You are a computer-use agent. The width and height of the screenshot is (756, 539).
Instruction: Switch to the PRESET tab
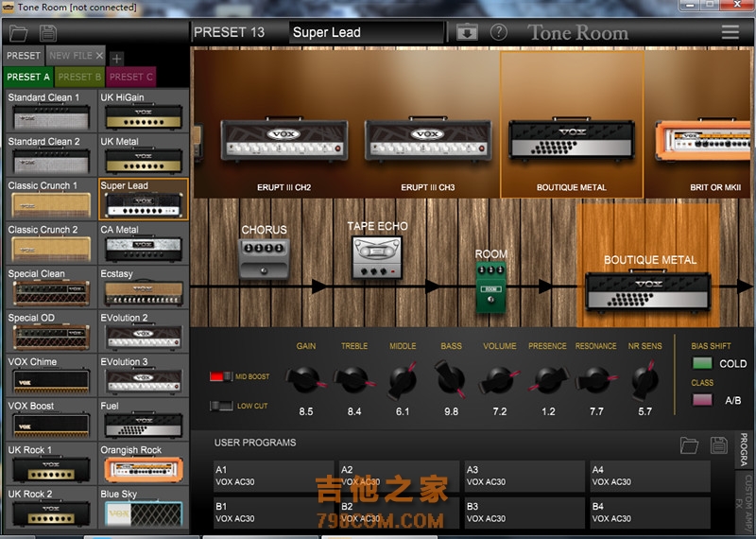pyautogui.click(x=24, y=56)
